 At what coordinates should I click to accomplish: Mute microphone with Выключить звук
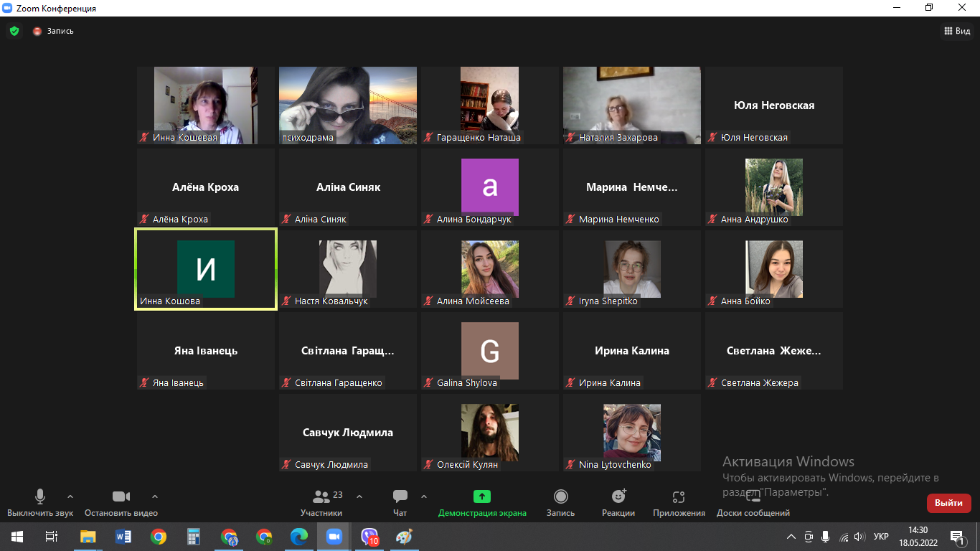click(x=40, y=501)
